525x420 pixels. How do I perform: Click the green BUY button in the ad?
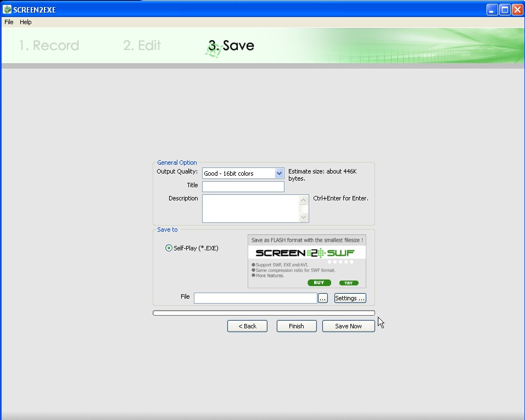point(319,283)
